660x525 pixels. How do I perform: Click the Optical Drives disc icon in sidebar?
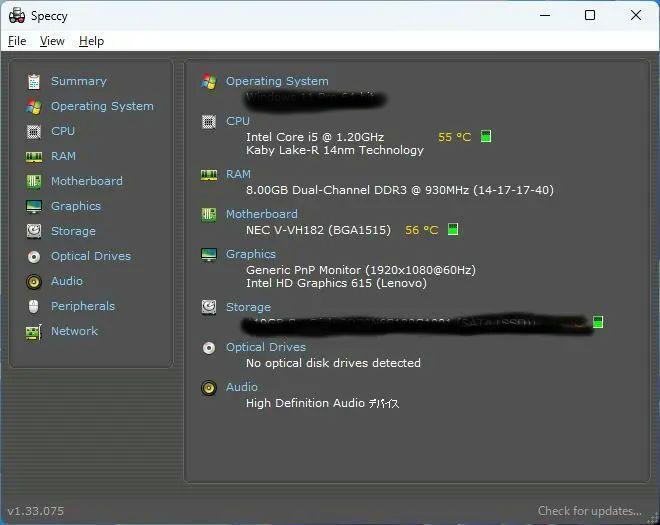click(34, 256)
